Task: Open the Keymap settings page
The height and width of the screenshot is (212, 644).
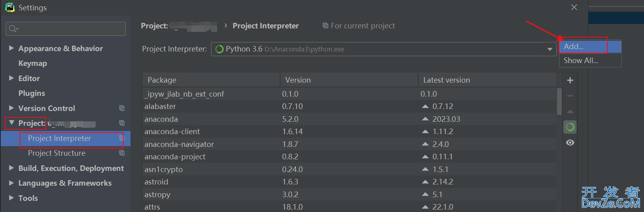Action: [x=33, y=63]
